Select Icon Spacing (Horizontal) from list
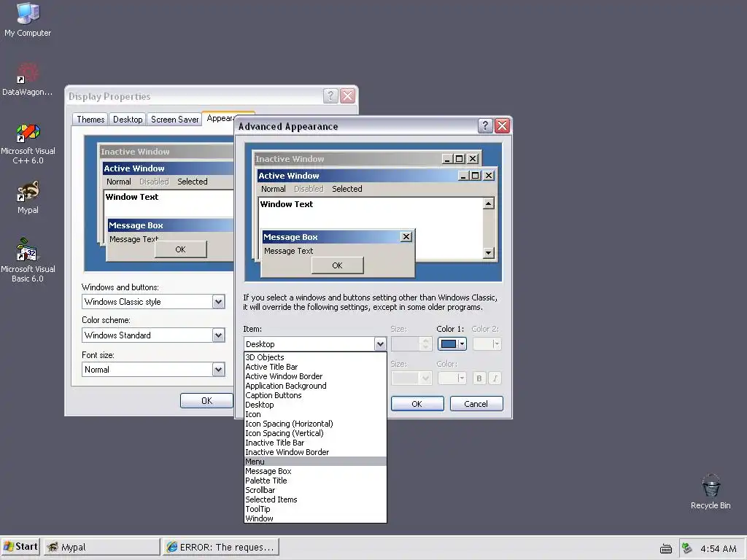The height and width of the screenshot is (560, 747). click(x=315, y=424)
